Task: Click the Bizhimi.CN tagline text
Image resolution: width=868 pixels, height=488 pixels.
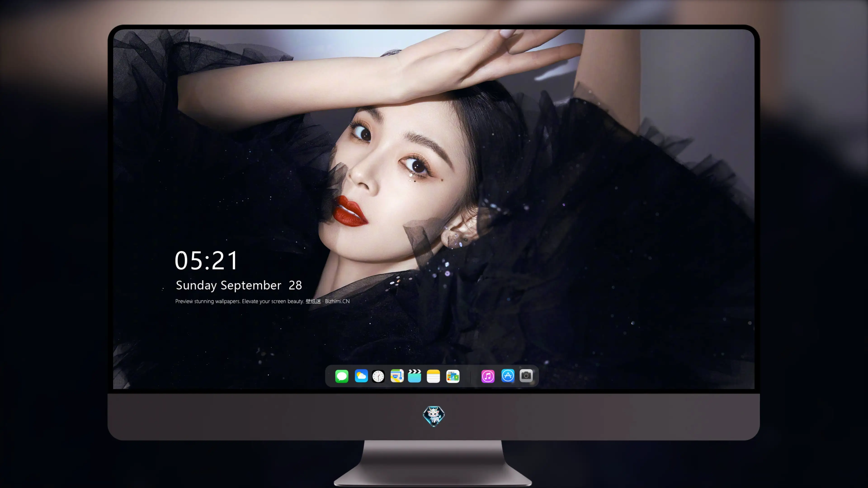Action: click(262, 301)
